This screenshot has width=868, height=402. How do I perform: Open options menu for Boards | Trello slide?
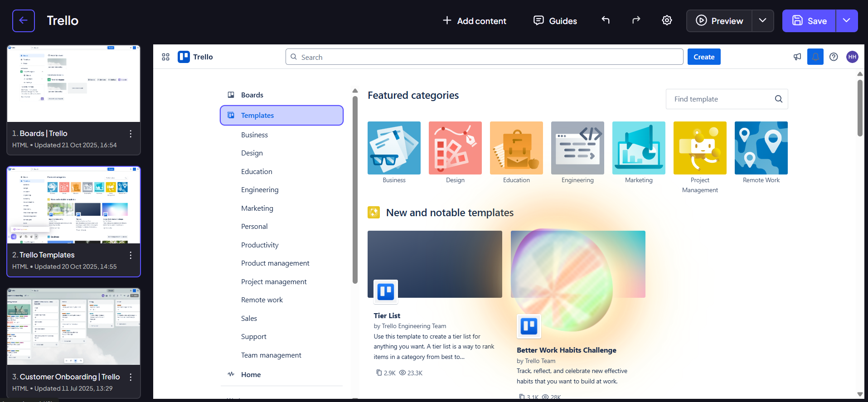(131, 134)
